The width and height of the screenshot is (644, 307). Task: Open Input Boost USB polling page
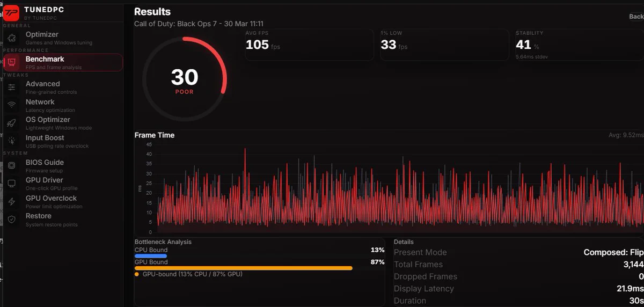click(x=63, y=141)
